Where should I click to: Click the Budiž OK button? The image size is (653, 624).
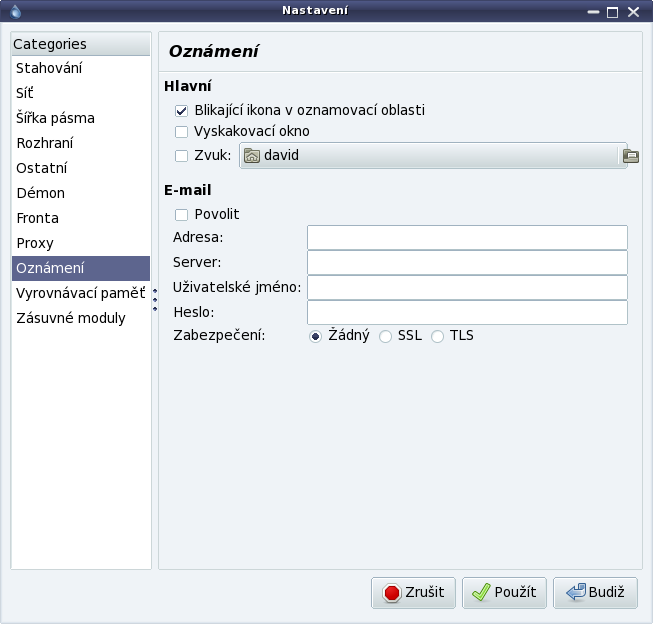(595, 592)
